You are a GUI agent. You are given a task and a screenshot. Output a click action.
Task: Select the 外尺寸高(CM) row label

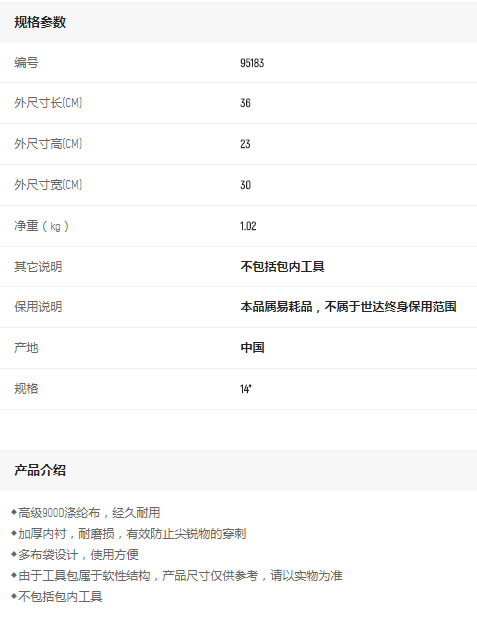coord(48,144)
